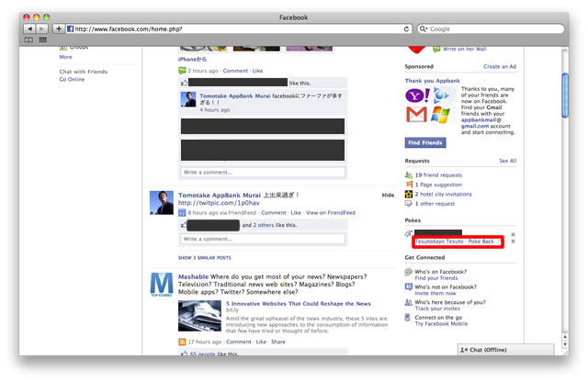Image resolution: width=588 pixels, height=382 pixels.
Task: Click the Facebook favicon in address bar
Action: (70, 28)
